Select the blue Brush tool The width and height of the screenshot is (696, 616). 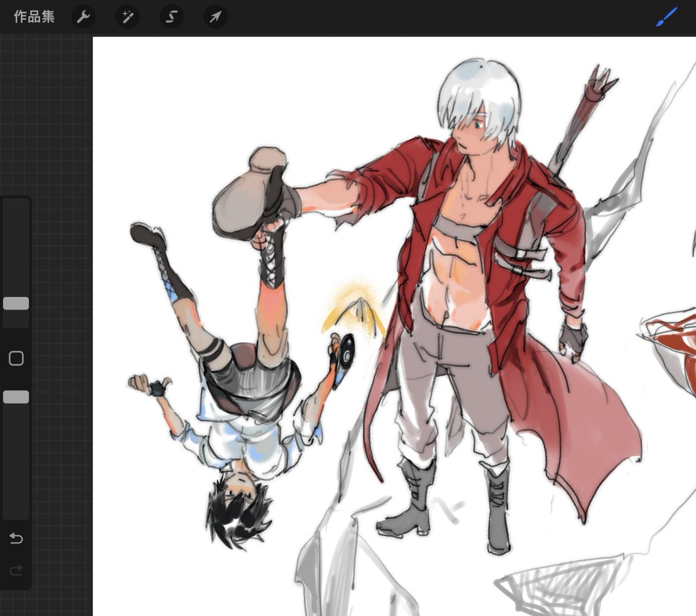pyautogui.click(x=666, y=17)
